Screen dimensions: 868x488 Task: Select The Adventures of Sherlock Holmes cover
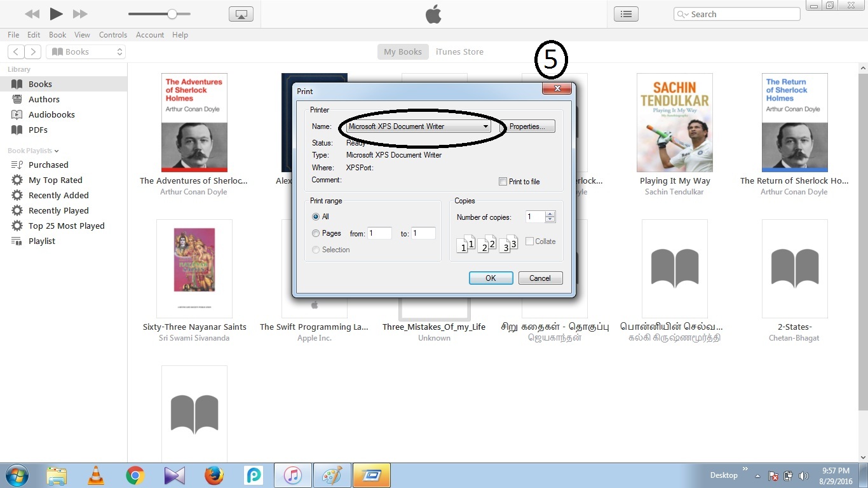(x=194, y=123)
